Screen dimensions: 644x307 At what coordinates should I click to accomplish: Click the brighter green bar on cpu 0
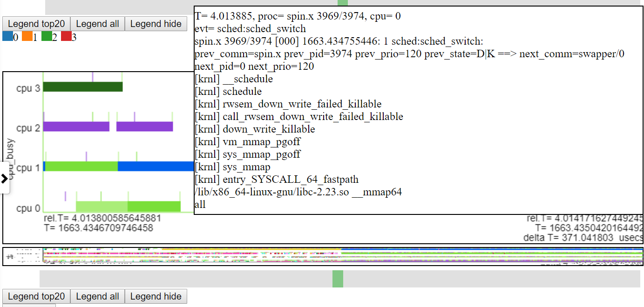click(154, 207)
